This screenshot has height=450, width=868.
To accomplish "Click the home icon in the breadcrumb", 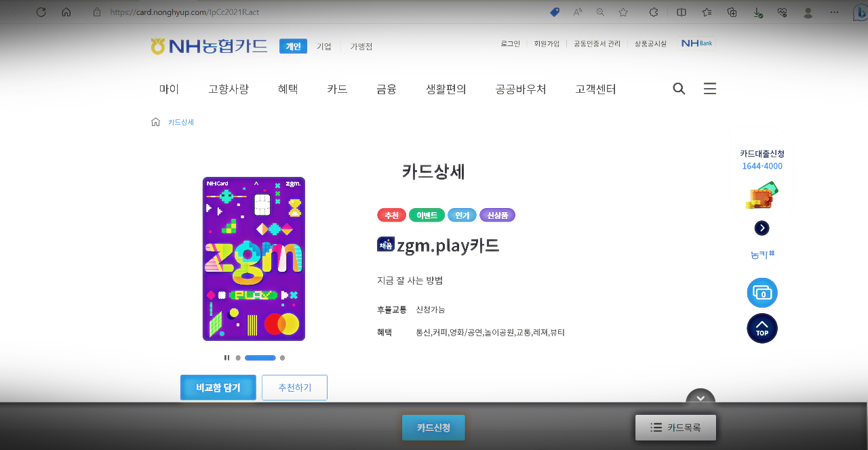I will tap(155, 122).
